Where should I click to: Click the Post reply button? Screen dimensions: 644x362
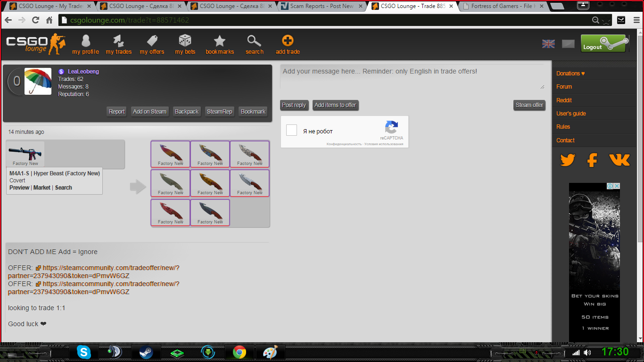click(x=294, y=105)
